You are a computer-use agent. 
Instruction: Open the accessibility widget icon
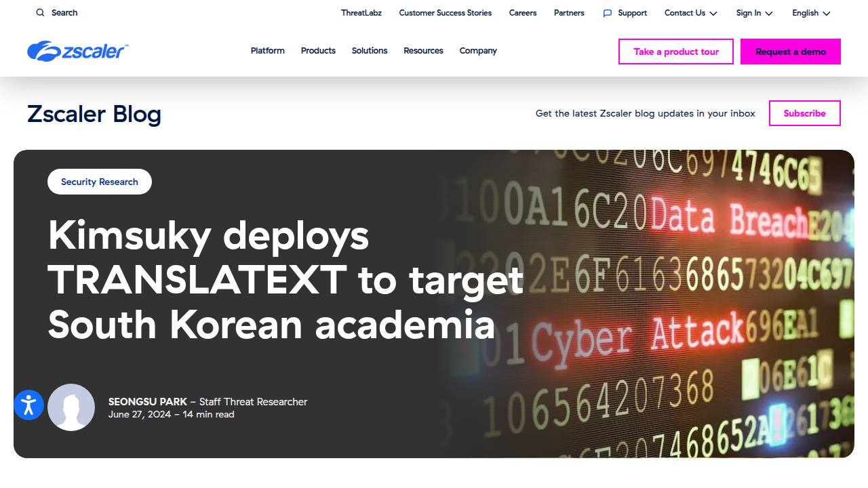click(28, 405)
